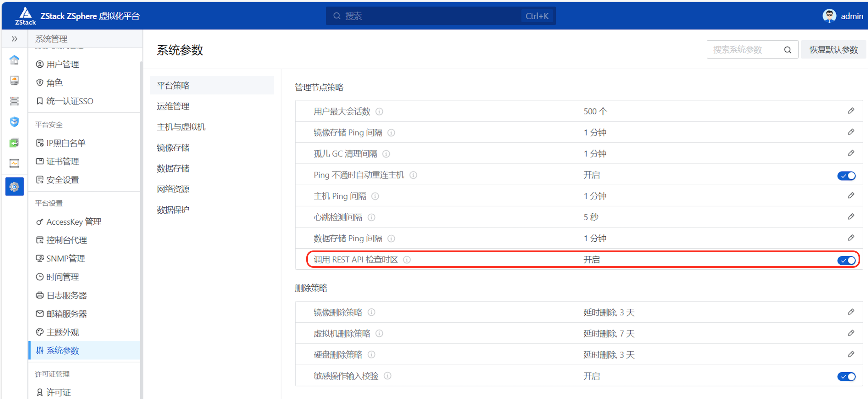Toggle 敏感操作输入校验 off
The height and width of the screenshot is (399, 868).
pyautogui.click(x=846, y=376)
